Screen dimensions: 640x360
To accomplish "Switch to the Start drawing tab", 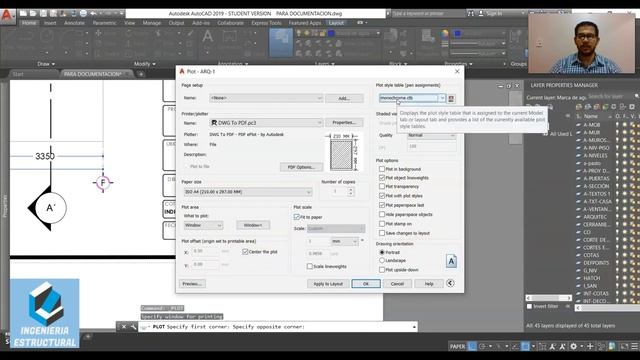I will click(x=33, y=74).
